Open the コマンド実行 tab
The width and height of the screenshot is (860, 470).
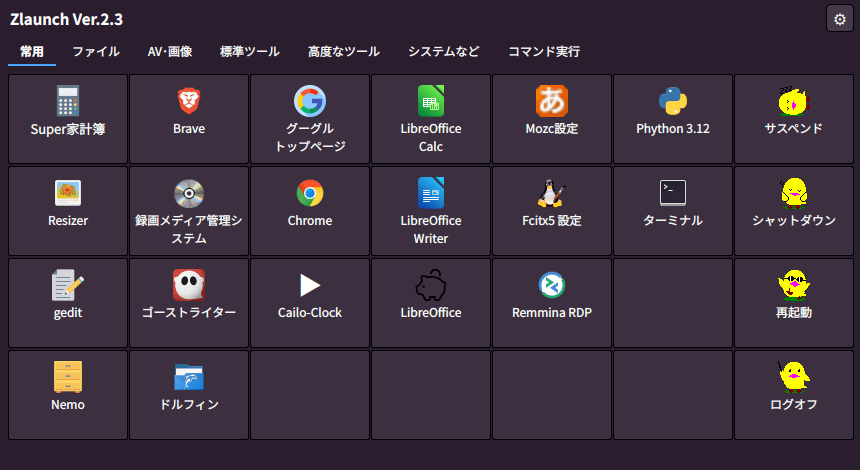point(544,52)
